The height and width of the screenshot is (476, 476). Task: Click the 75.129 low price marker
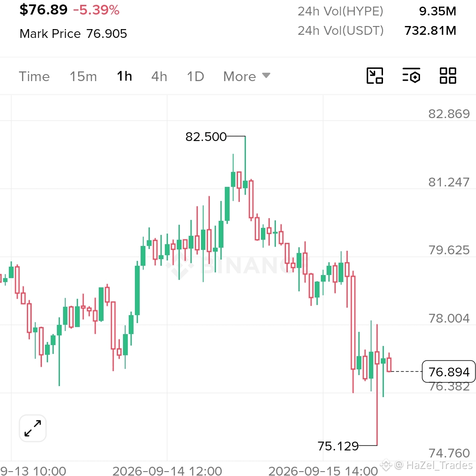[338, 446]
